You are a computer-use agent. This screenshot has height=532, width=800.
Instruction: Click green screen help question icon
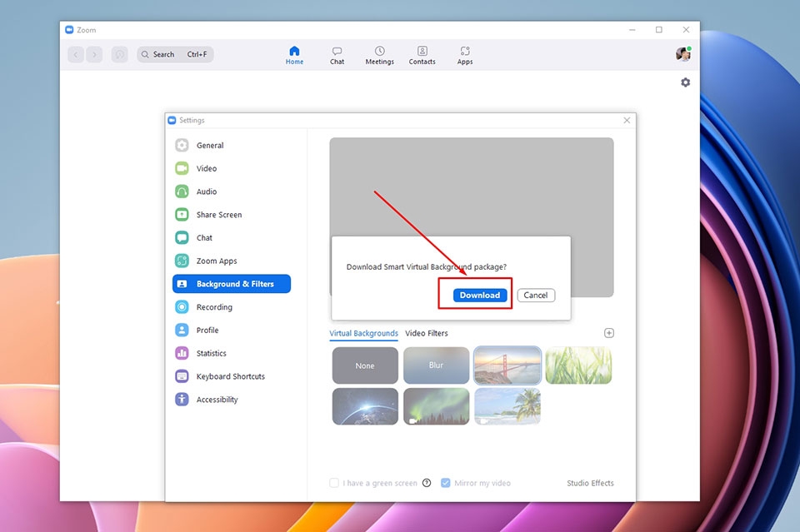(x=427, y=483)
